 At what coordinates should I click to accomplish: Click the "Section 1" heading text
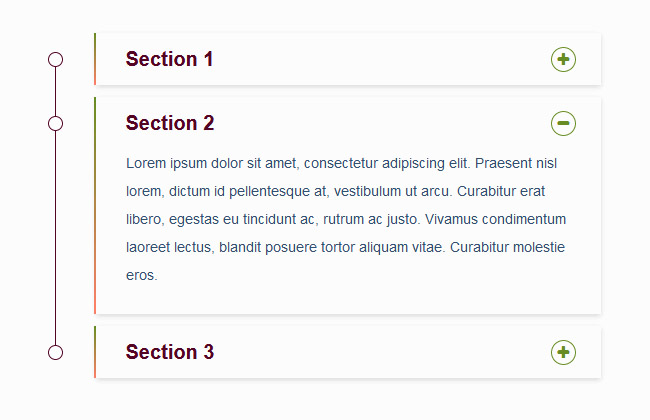point(169,60)
